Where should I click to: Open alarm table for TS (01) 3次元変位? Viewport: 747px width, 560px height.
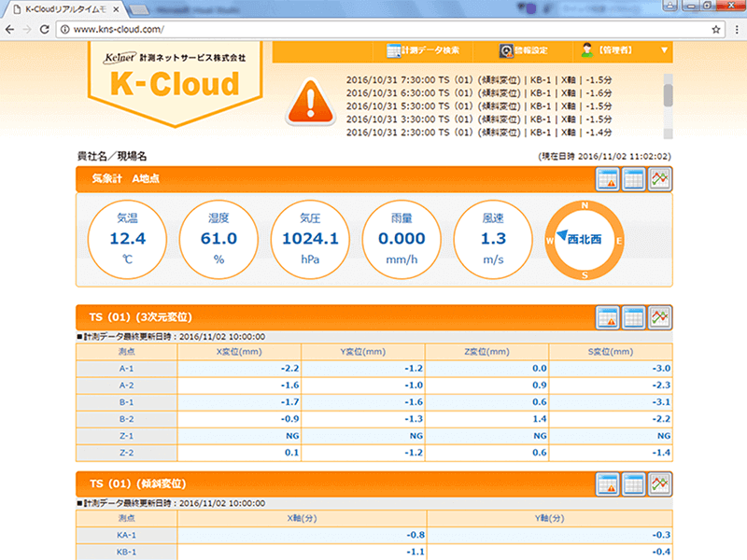click(608, 317)
